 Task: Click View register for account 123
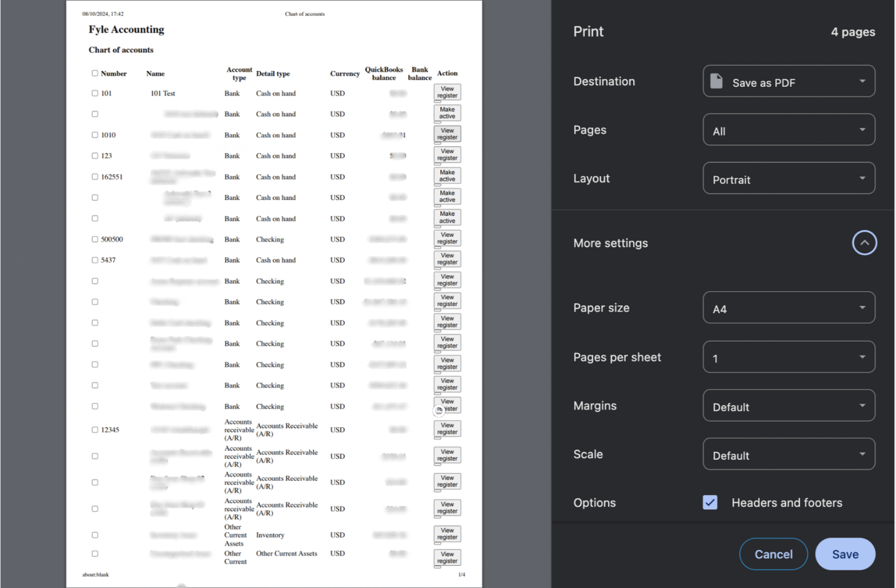[x=447, y=155]
